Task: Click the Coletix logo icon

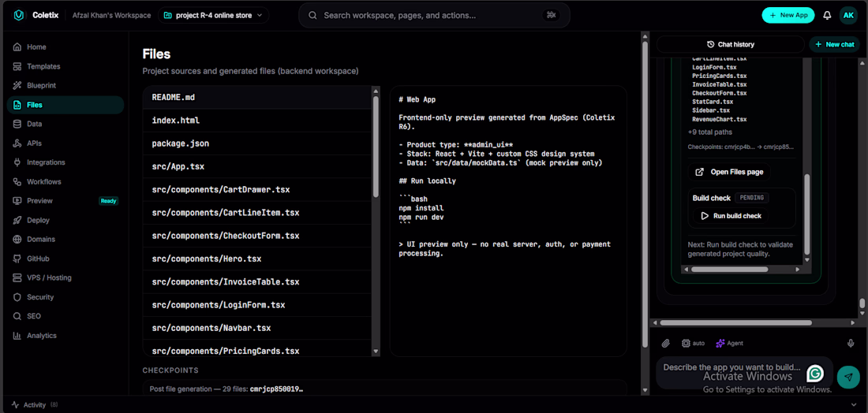Action: tap(19, 15)
